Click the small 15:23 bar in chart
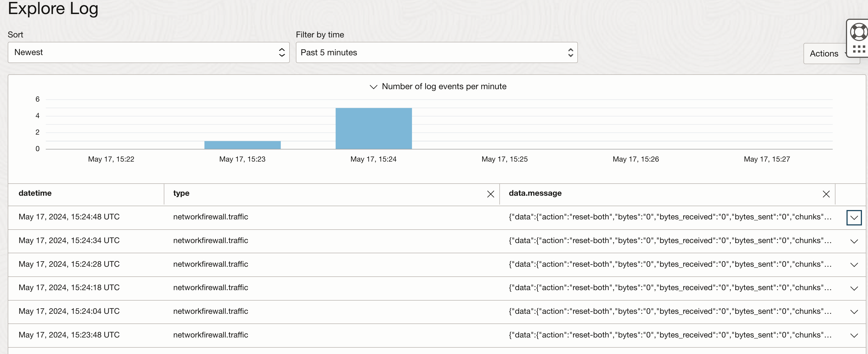 (243, 145)
